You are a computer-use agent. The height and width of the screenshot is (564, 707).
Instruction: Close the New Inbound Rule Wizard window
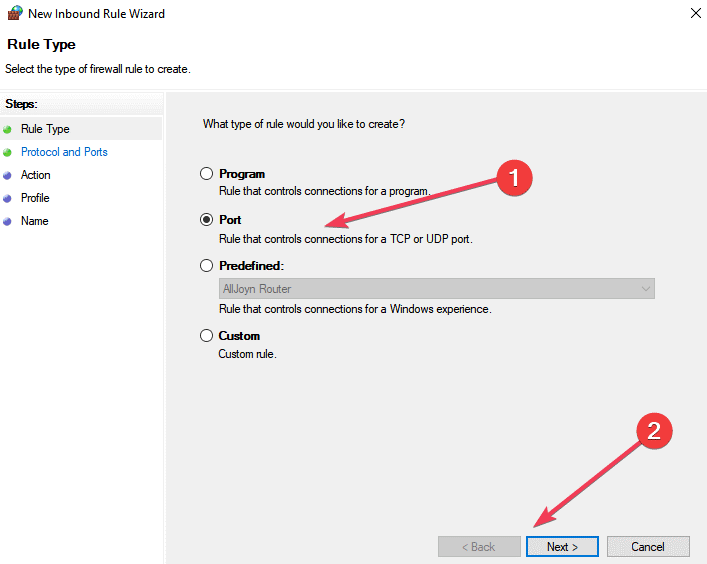694,14
